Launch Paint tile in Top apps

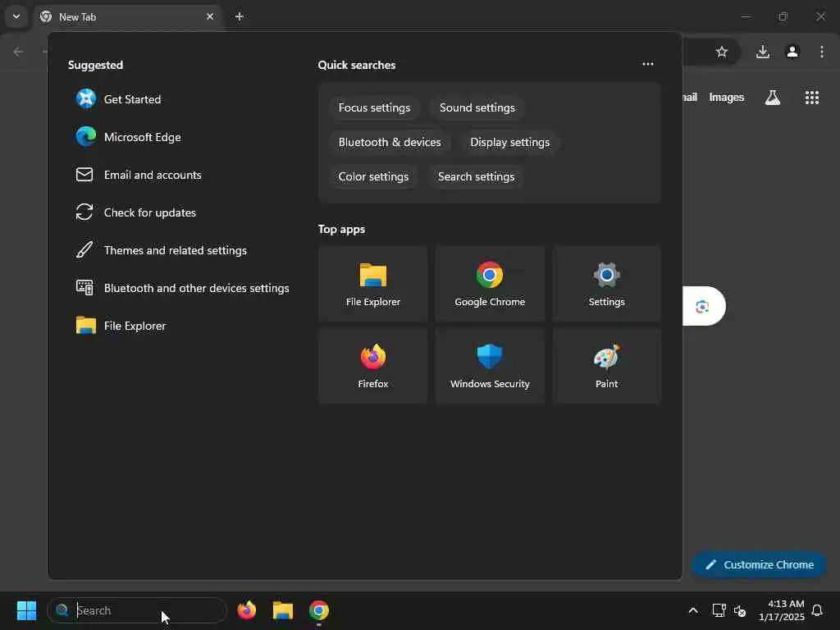click(x=606, y=366)
